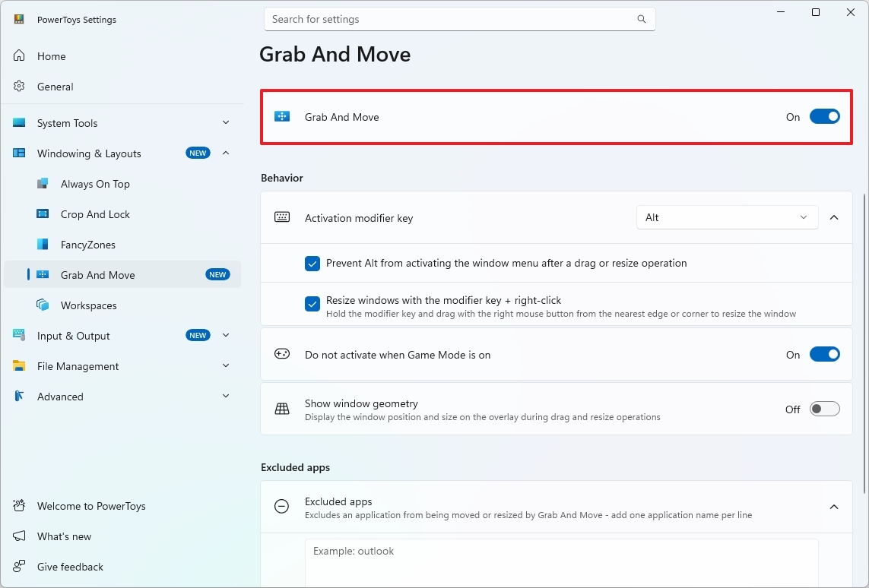Click the Excluded apps text area
This screenshot has height=588, width=869.
click(561, 563)
